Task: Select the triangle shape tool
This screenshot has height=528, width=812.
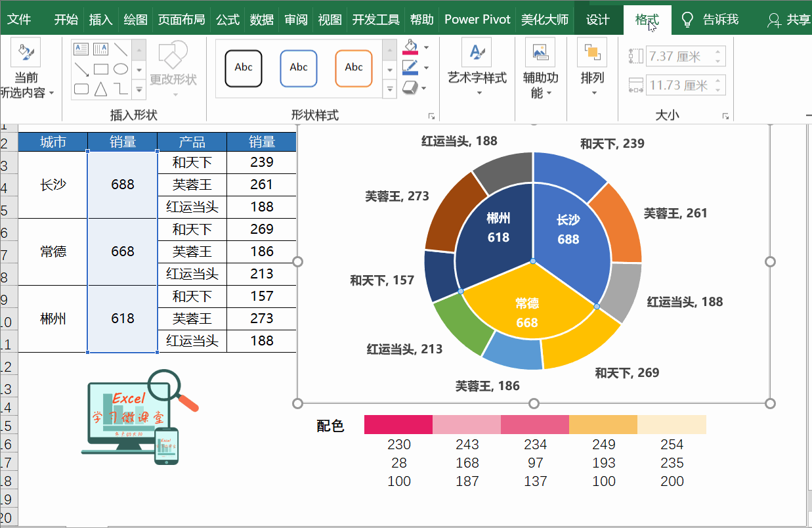Action: (x=101, y=88)
